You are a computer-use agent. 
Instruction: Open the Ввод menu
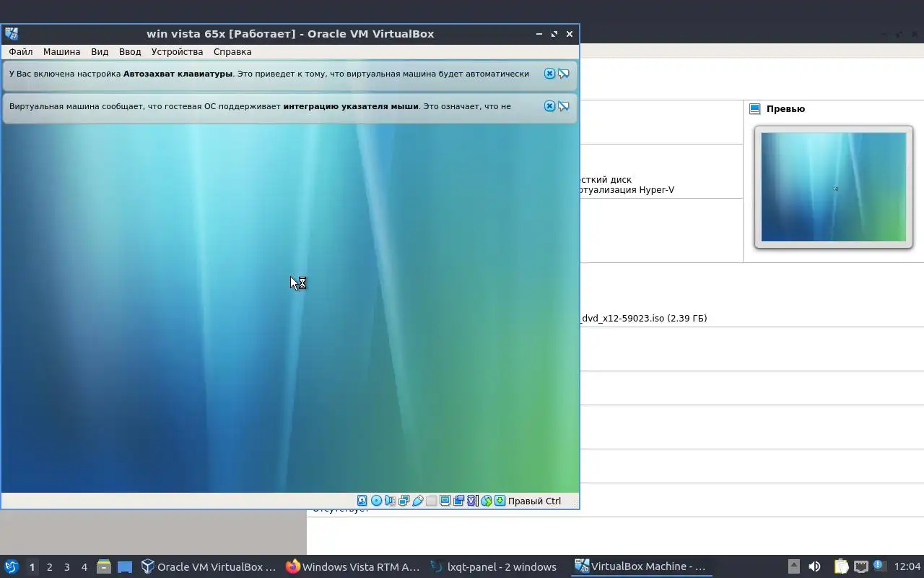tap(130, 52)
